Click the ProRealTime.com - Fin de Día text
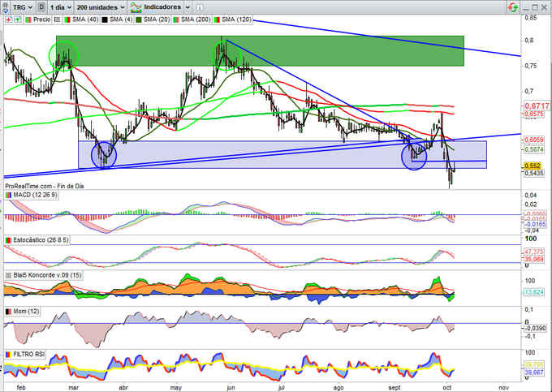The width and height of the screenshot is (552, 392). pyautogui.click(x=45, y=186)
